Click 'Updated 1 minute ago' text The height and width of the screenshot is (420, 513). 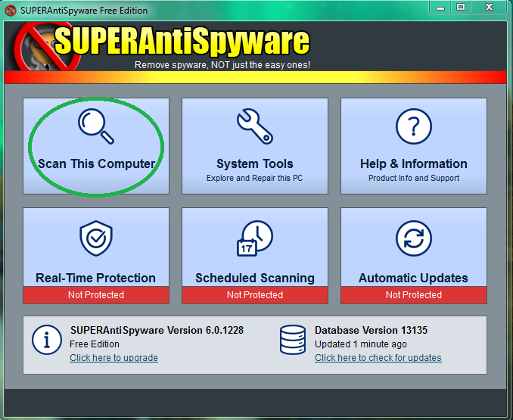[361, 344]
